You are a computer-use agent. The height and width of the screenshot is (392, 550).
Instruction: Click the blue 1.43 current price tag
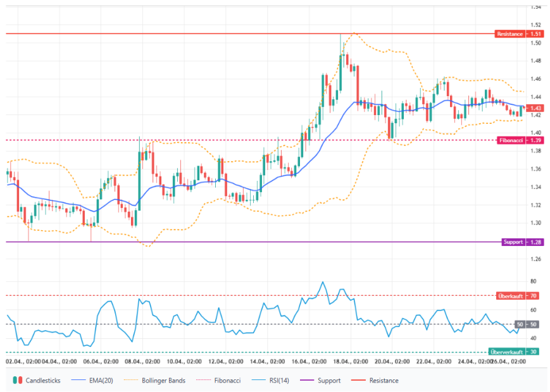pos(535,108)
